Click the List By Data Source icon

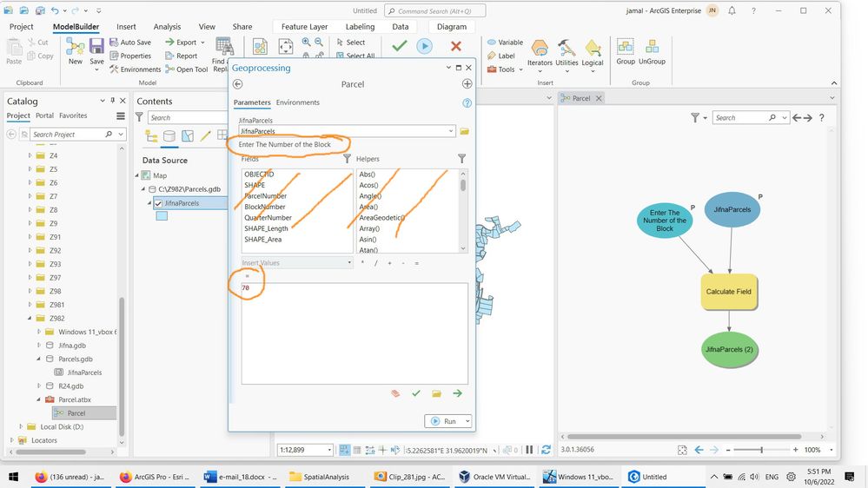(x=169, y=135)
